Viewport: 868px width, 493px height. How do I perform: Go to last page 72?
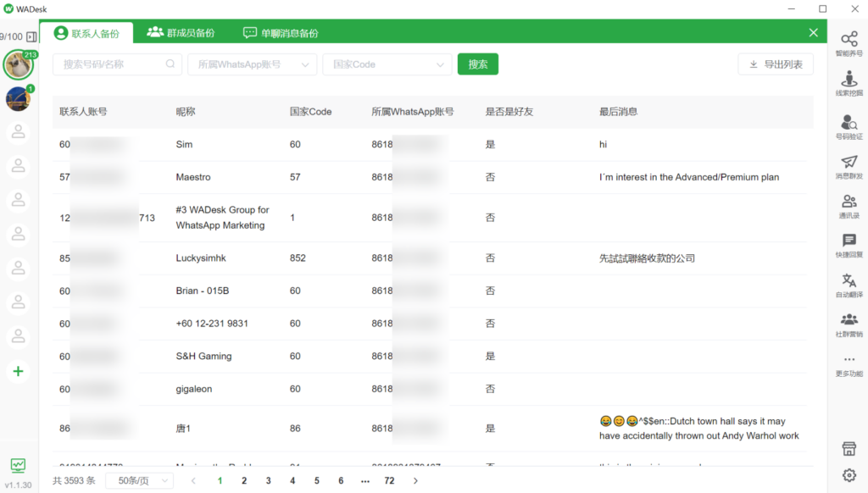click(x=389, y=481)
